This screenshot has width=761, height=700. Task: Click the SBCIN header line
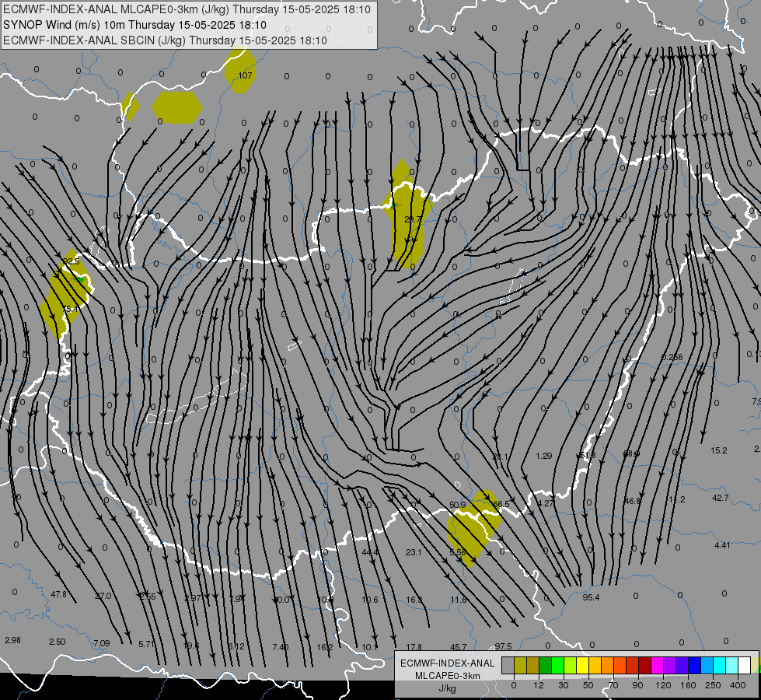tap(165, 40)
